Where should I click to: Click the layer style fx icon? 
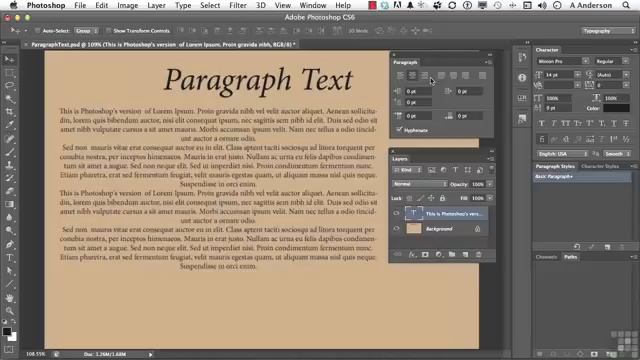point(411,254)
